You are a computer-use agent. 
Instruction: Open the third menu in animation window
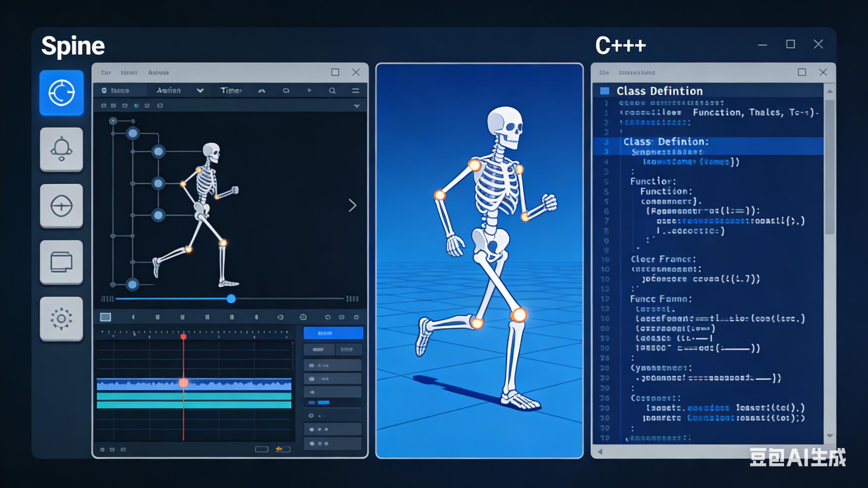coord(158,72)
